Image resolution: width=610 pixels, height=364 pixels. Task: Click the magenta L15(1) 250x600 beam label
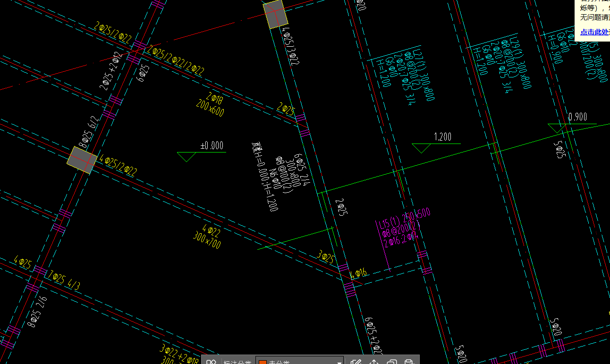405,218
